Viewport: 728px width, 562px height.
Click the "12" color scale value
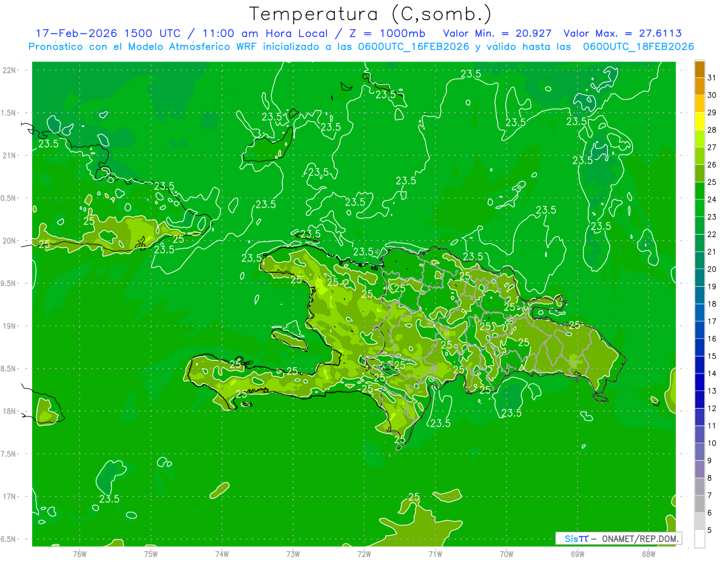[712, 409]
